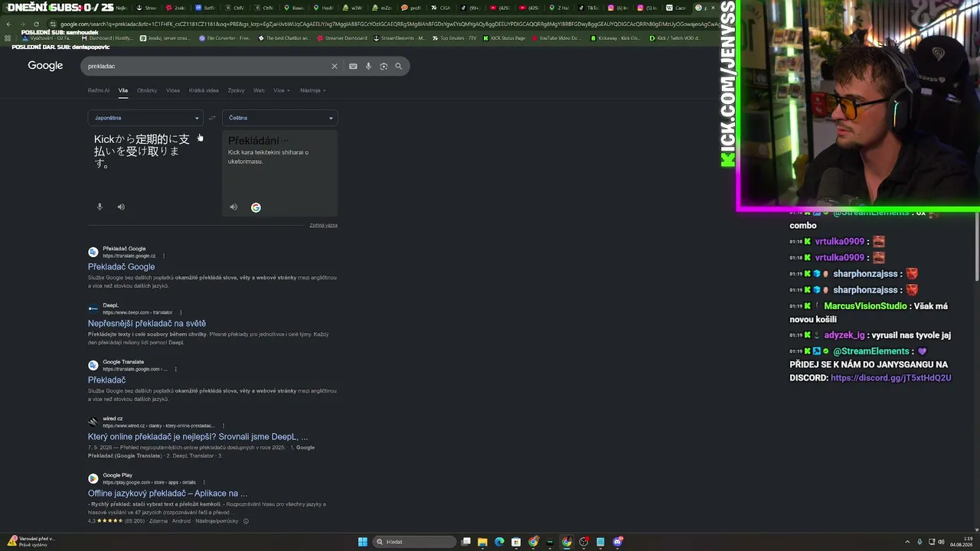
Task: Start voice search with the microphone icon
Action: [x=368, y=67]
